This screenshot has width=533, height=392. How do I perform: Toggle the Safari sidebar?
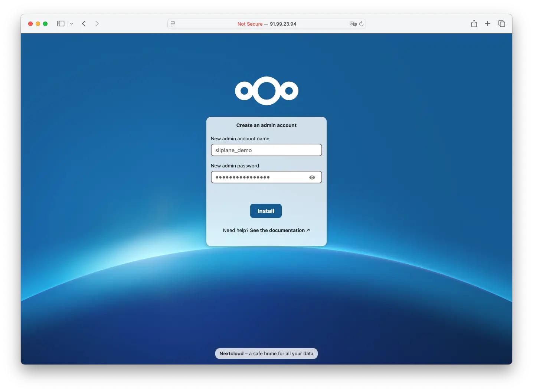[61, 23]
